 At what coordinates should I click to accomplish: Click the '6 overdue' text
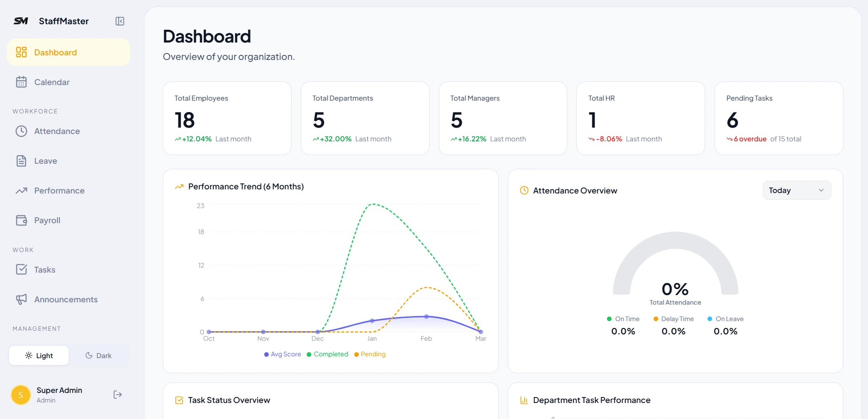pos(750,139)
